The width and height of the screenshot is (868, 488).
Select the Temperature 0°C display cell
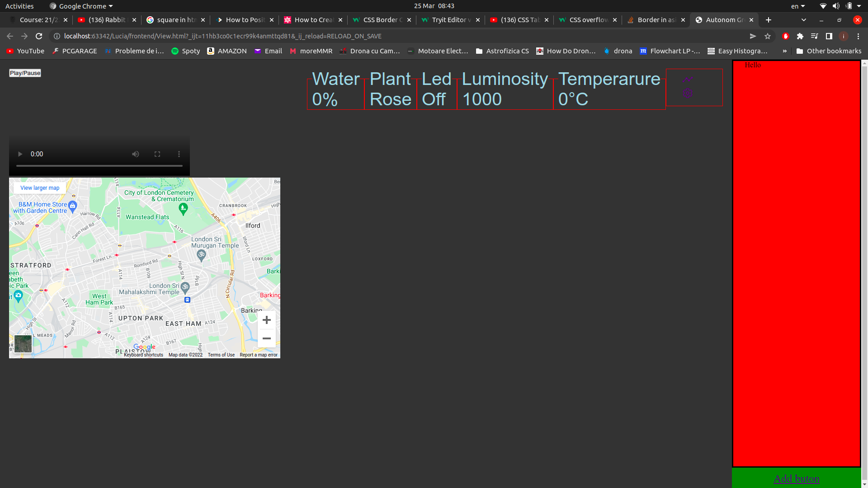(609, 88)
